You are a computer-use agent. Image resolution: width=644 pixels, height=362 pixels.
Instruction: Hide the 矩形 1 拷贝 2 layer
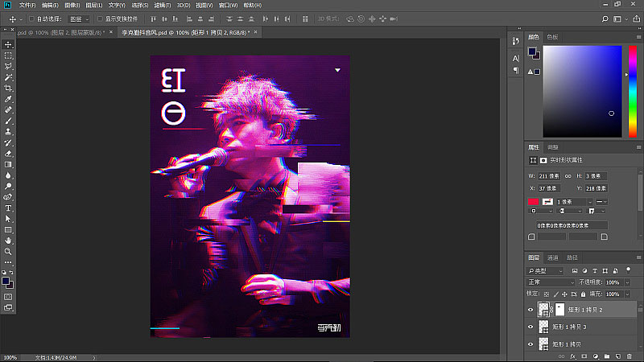click(x=530, y=310)
